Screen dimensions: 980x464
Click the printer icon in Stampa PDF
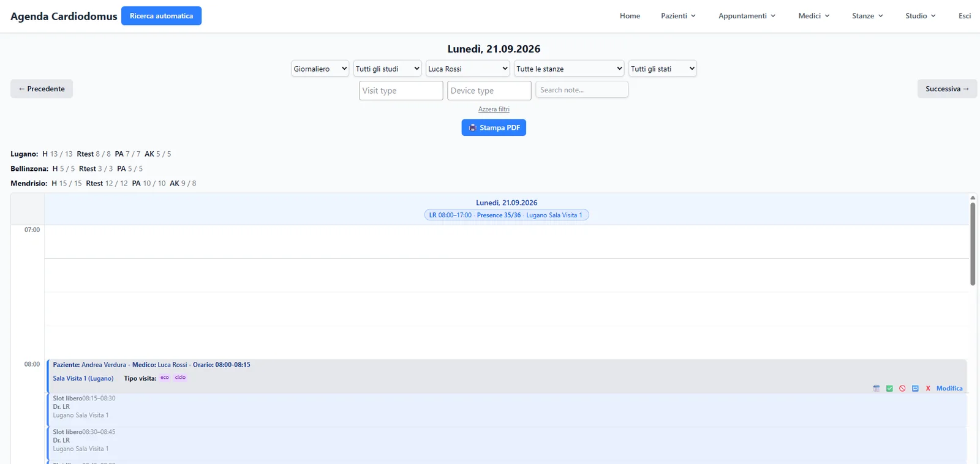click(472, 127)
